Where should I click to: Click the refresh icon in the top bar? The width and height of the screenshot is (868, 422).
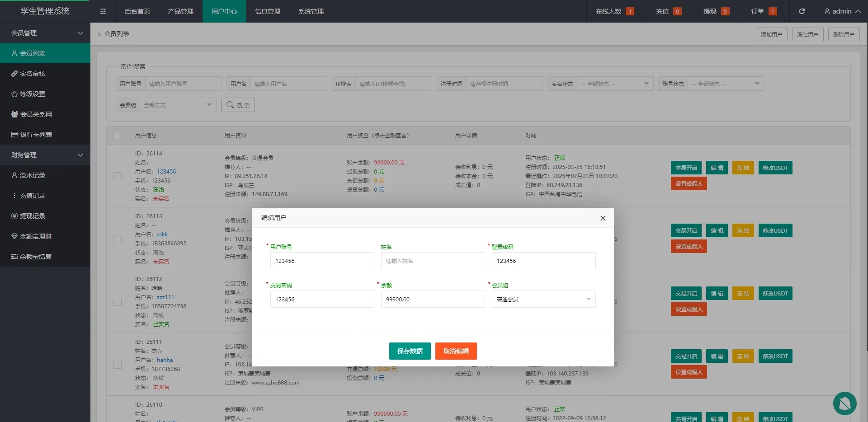tap(802, 11)
